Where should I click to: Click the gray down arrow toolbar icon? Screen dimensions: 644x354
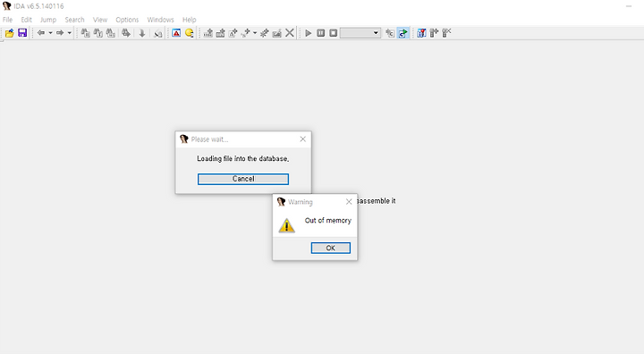(x=142, y=33)
